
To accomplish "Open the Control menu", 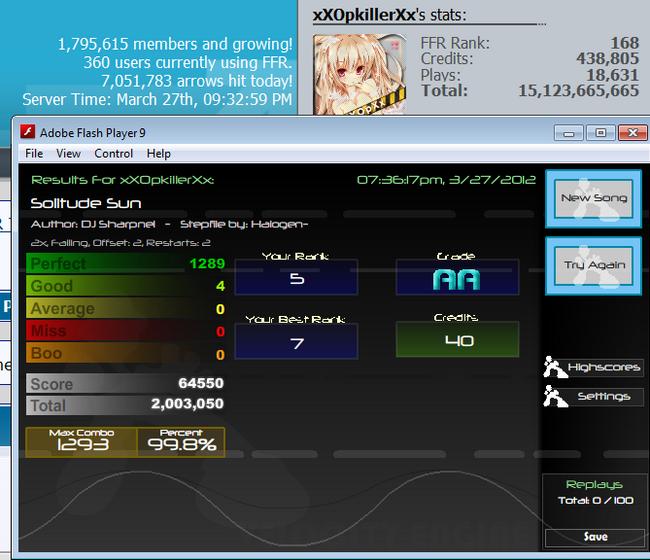I will pyautogui.click(x=114, y=153).
